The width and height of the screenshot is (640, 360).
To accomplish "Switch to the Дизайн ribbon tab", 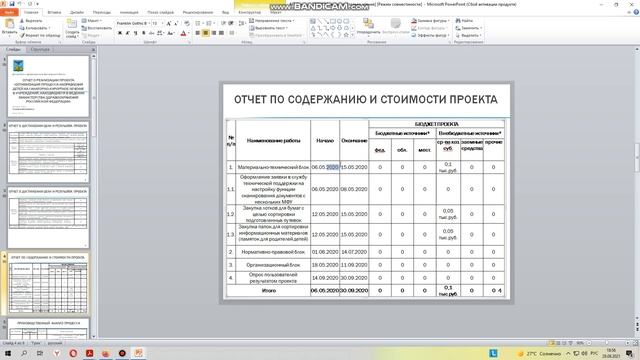I will point(77,12).
